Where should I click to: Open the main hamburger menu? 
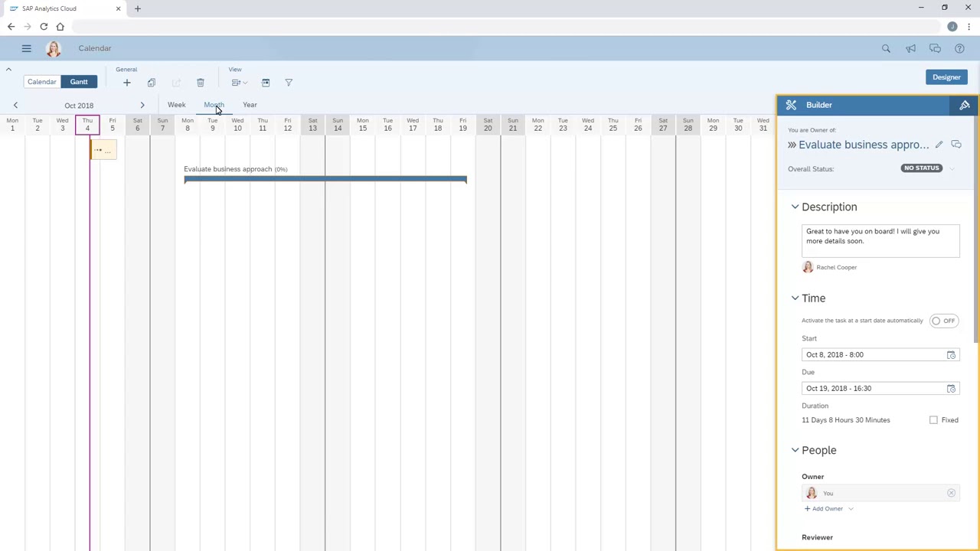tap(26, 48)
